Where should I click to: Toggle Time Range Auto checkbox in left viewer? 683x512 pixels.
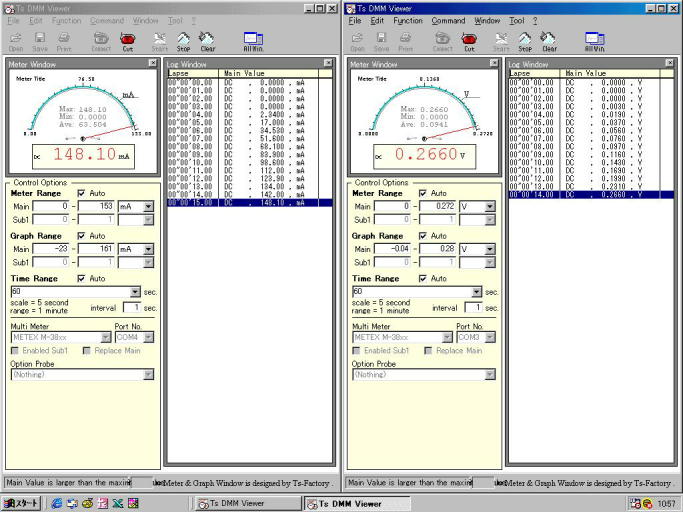[81, 278]
